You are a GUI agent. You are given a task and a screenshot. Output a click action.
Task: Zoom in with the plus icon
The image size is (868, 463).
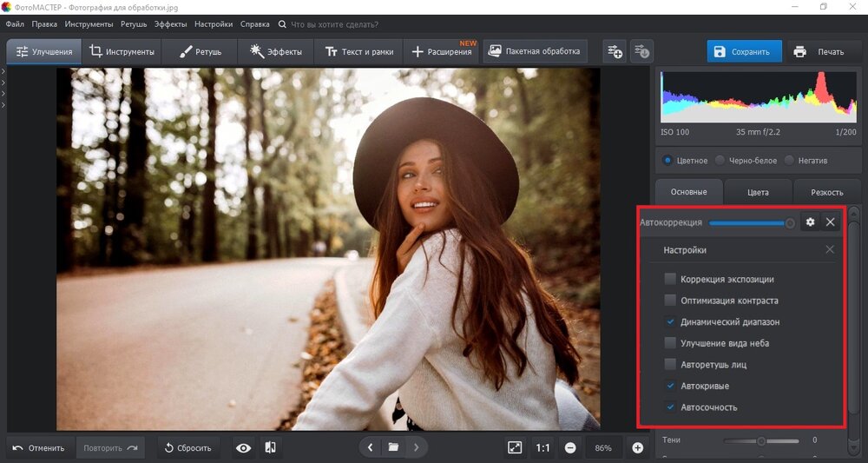click(638, 448)
